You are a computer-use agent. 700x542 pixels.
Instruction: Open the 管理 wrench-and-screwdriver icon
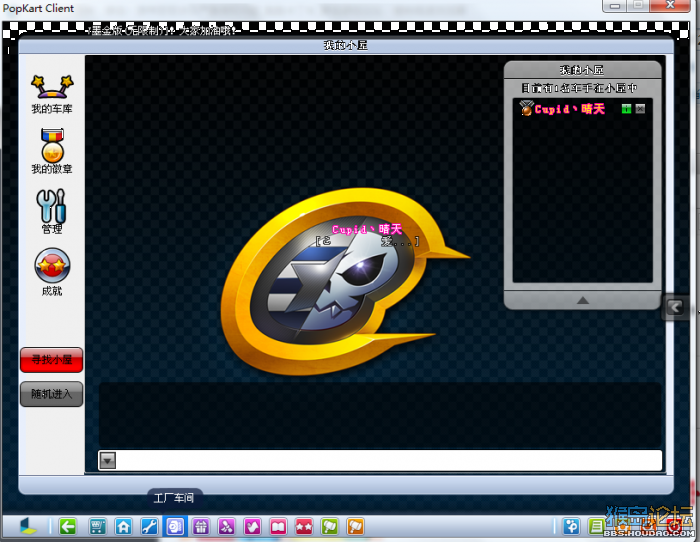click(52, 211)
